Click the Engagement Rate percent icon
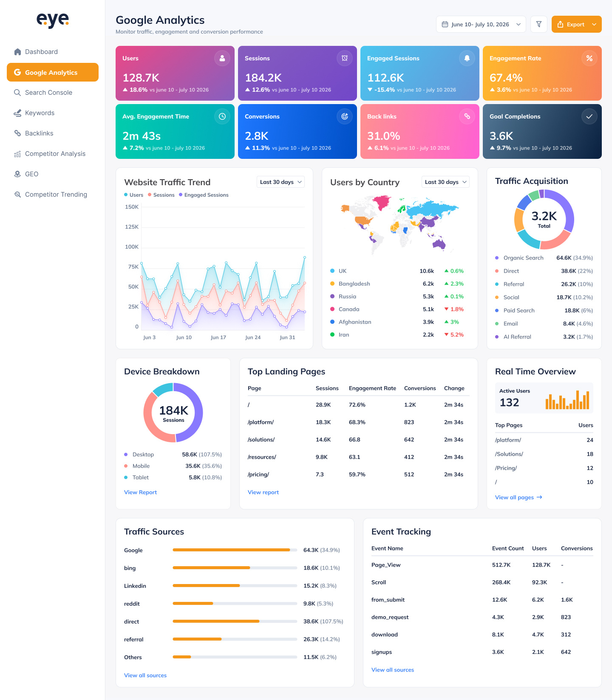The height and width of the screenshot is (700, 612). (589, 58)
